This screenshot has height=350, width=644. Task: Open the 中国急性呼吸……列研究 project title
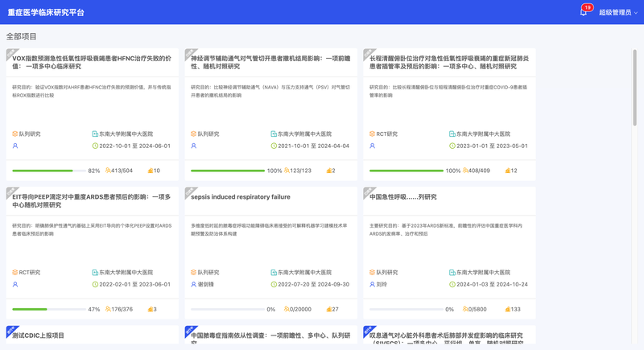403,197
